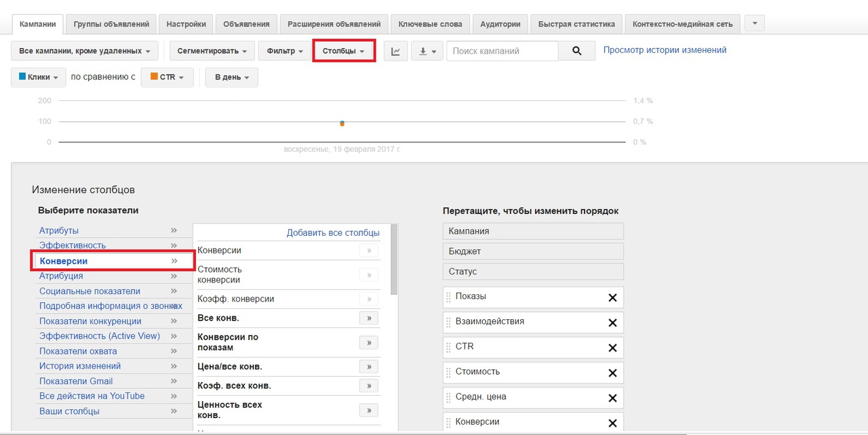Switch to the Быстрая статистика tab
The width and height of the screenshot is (868, 435).
pos(576,24)
